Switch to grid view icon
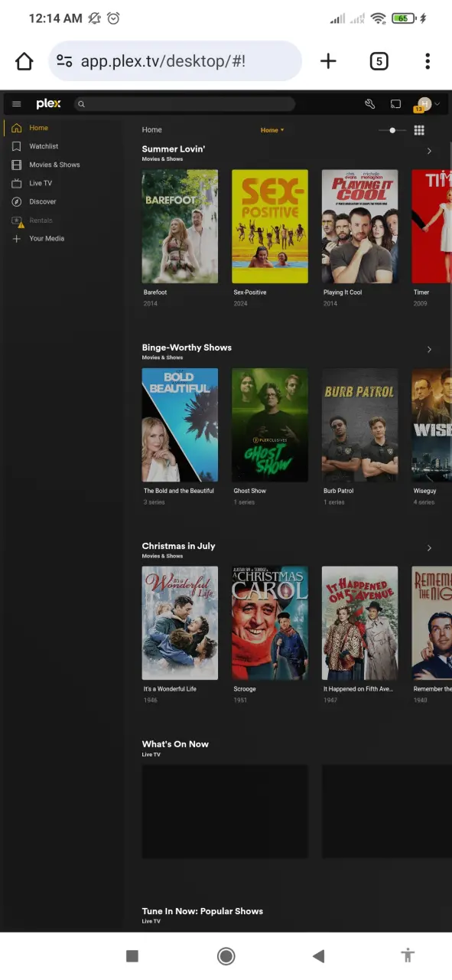The image size is (452, 980). point(419,130)
